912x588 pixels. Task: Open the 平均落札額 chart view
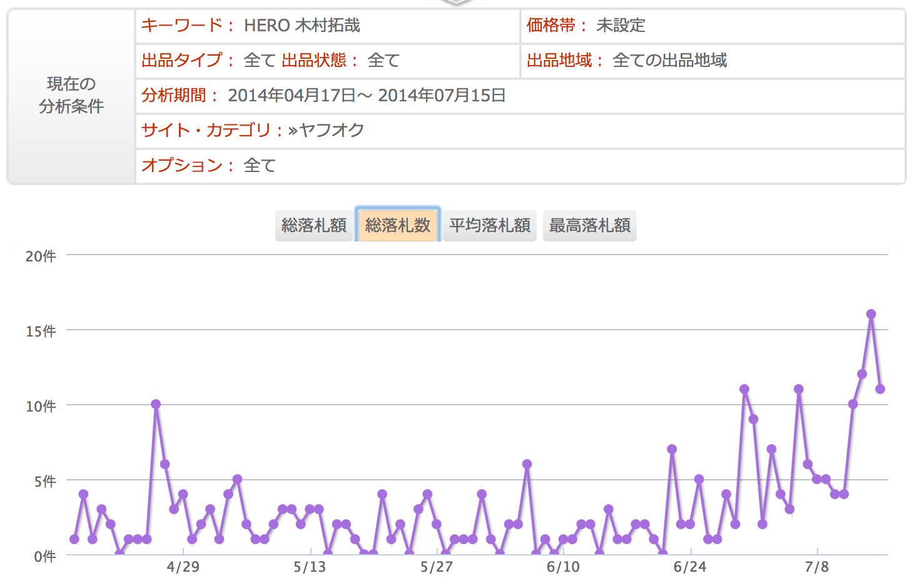pos(489,226)
